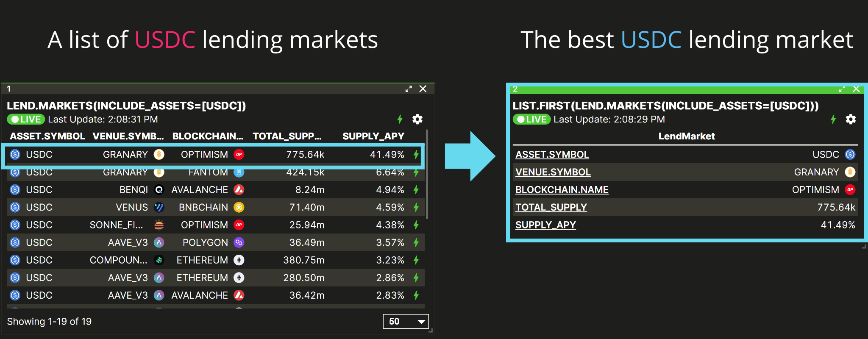Click the Sonne Finance venue icon
The height and width of the screenshot is (339, 868).
[x=159, y=225]
